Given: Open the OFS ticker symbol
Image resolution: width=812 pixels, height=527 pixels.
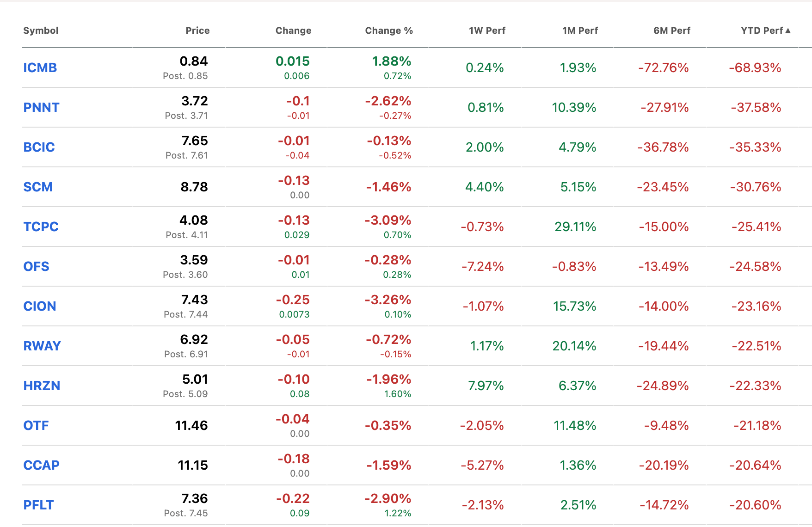Looking at the screenshot, I should (36, 266).
